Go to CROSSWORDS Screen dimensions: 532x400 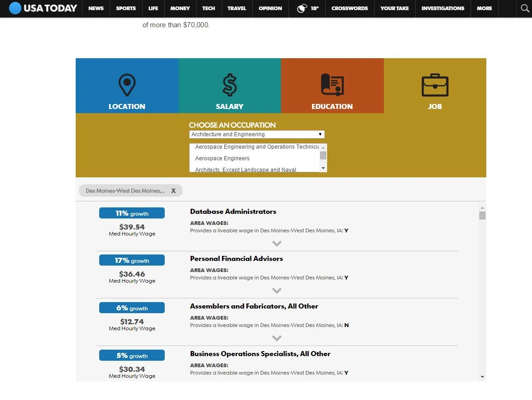point(349,8)
